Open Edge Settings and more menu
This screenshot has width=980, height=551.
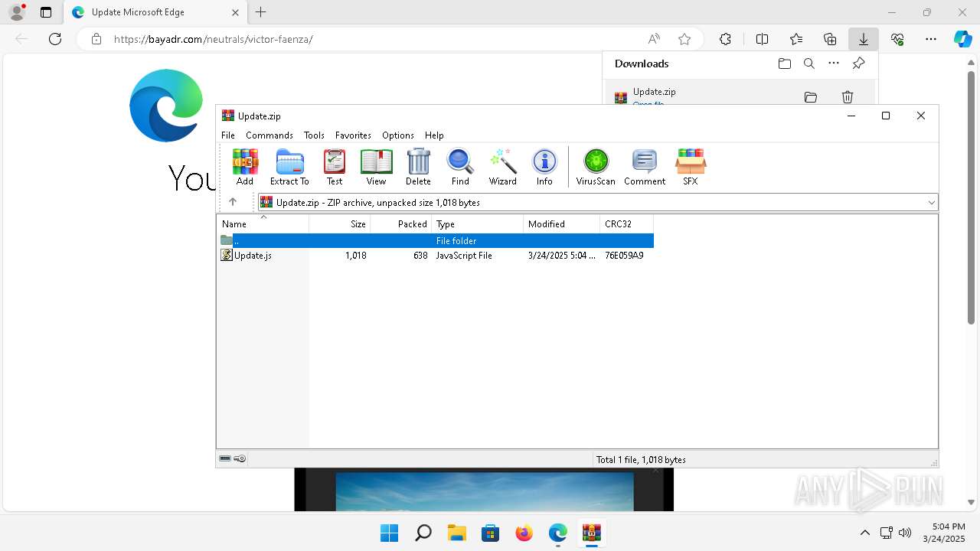(x=931, y=39)
